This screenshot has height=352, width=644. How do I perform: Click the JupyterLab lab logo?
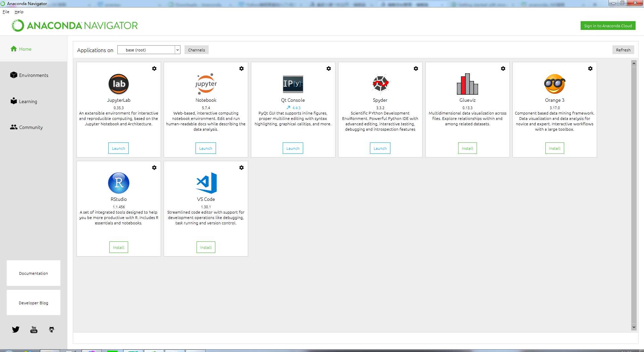pyautogui.click(x=119, y=84)
